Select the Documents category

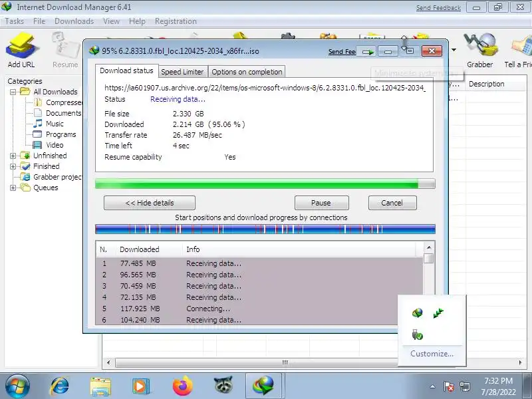click(58, 113)
